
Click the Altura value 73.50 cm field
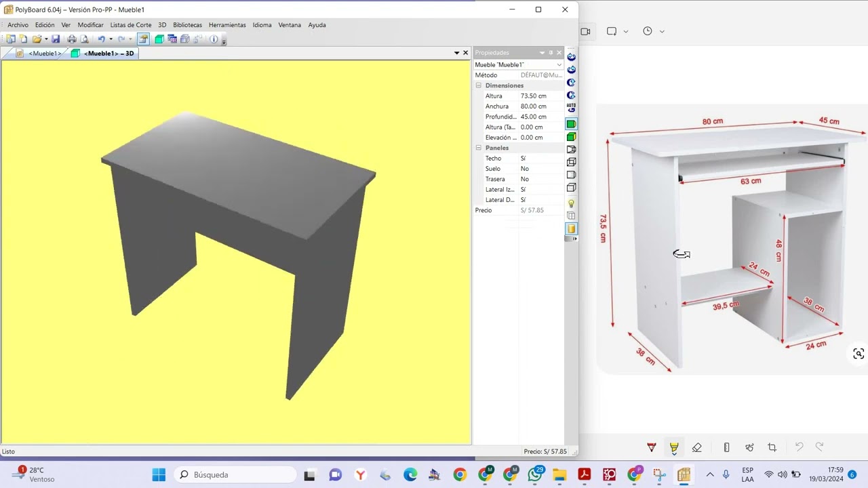540,96
